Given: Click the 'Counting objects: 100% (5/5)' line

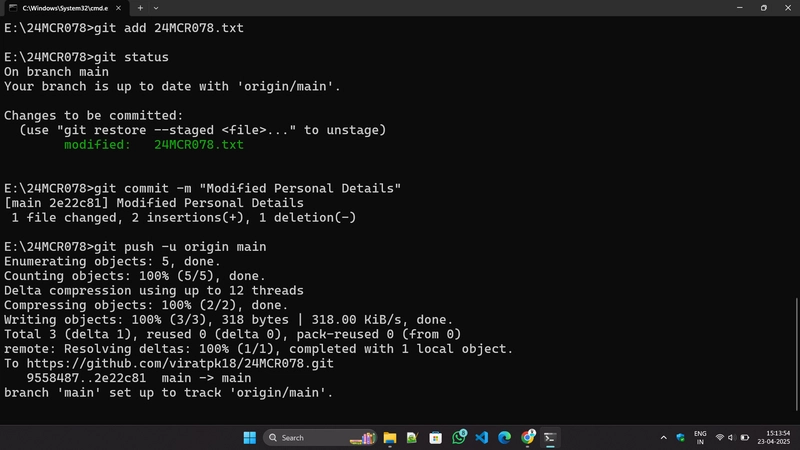Looking at the screenshot, I should click(x=135, y=276).
